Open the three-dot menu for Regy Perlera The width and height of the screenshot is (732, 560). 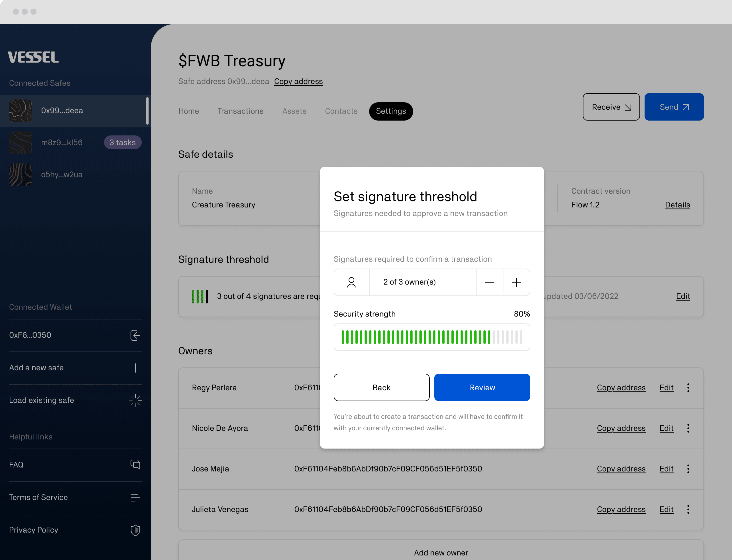tap(688, 388)
